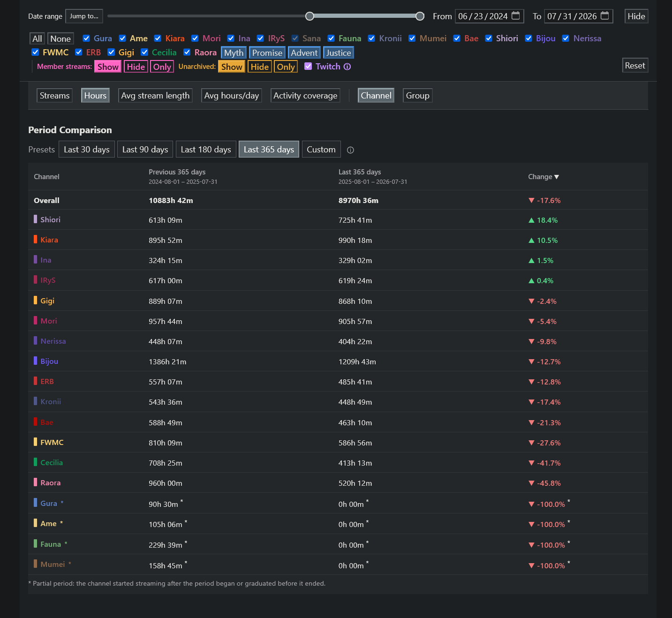This screenshot has height=618, width=672.
Task: Click the All channels button
Action: coord(37,39)
